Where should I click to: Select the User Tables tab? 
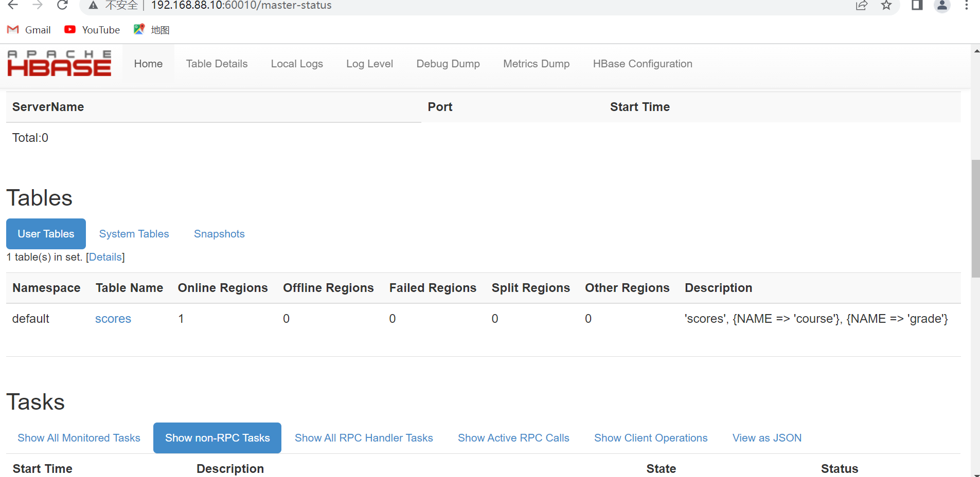click(46, 234)
